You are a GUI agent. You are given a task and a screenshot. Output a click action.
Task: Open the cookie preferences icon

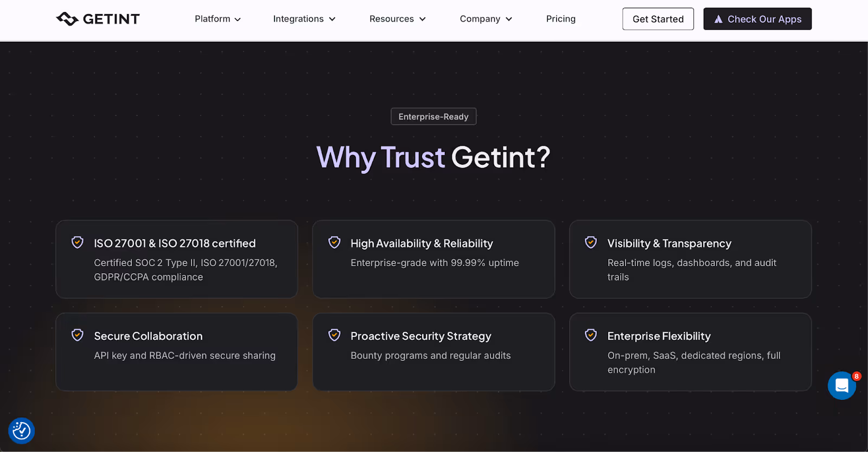point(22,431)
